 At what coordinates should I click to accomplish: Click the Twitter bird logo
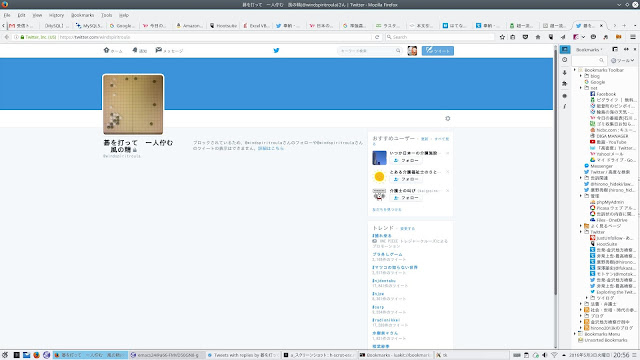point(276,51)
